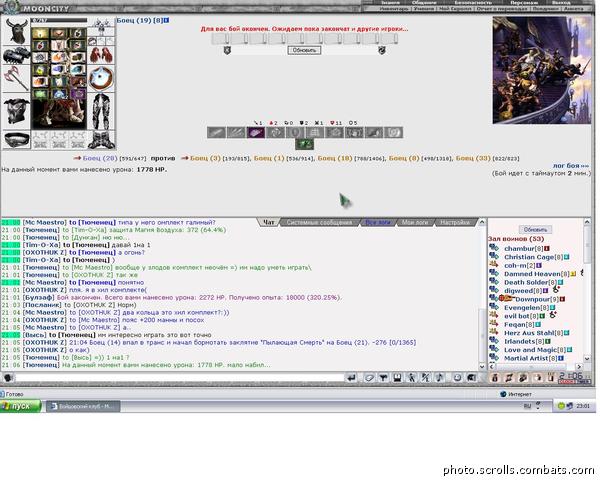This screenshot has width=600, height=480.
Task: Click player name Martial Artist in the list
Action: pyautogui.click(x=526, y=358)
